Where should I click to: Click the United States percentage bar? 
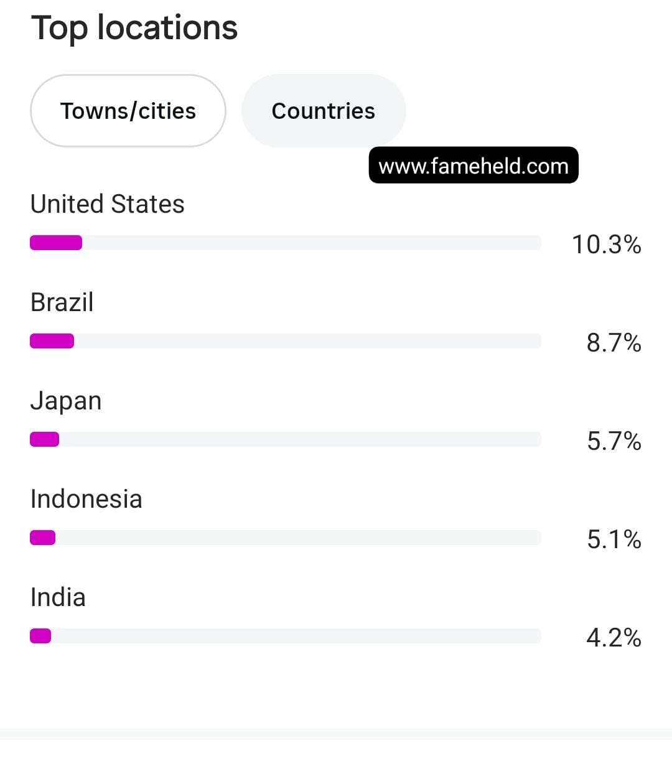click(286, 243)
